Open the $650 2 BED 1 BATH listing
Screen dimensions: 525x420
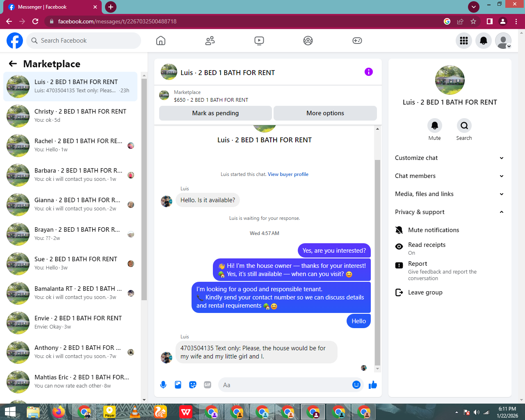[x=211, y=100]
